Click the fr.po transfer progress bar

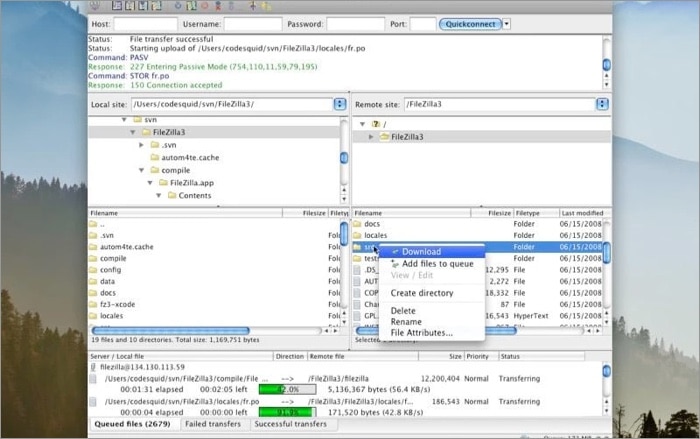pos(288,410)
